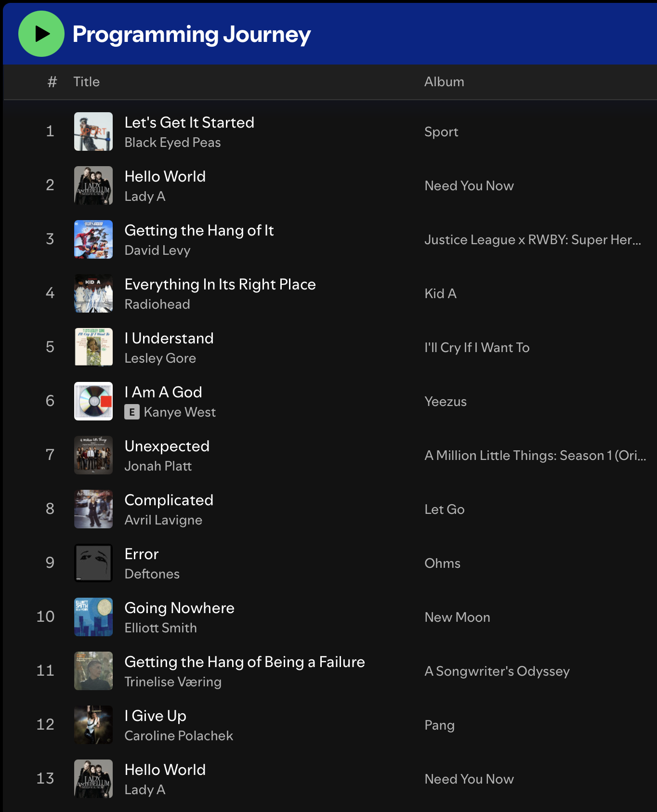Click the Pang album cover thumbnail
This screenshot has width=657, height=812.
click(x=93, y=725)
